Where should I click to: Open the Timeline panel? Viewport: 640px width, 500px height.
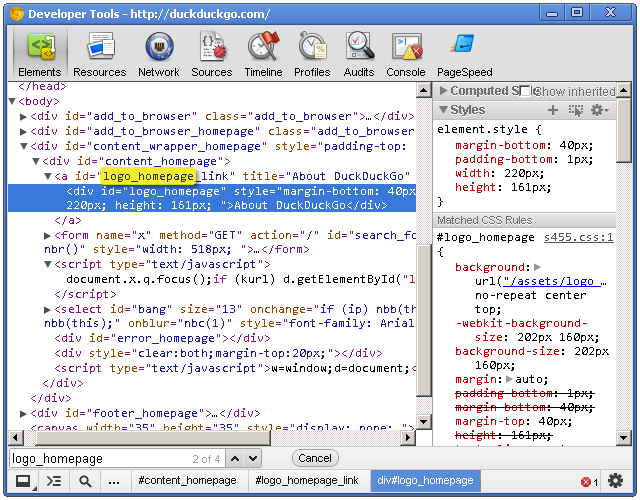coord(263,55)
